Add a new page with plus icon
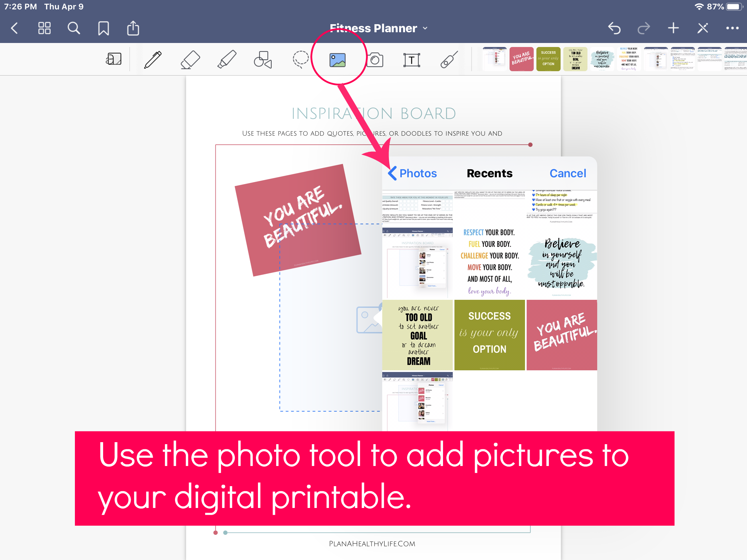 coord(673,28)
